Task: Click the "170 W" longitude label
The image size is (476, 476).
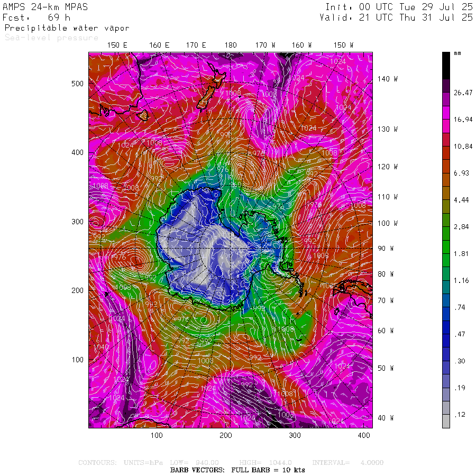Action: tap(265, 45)
